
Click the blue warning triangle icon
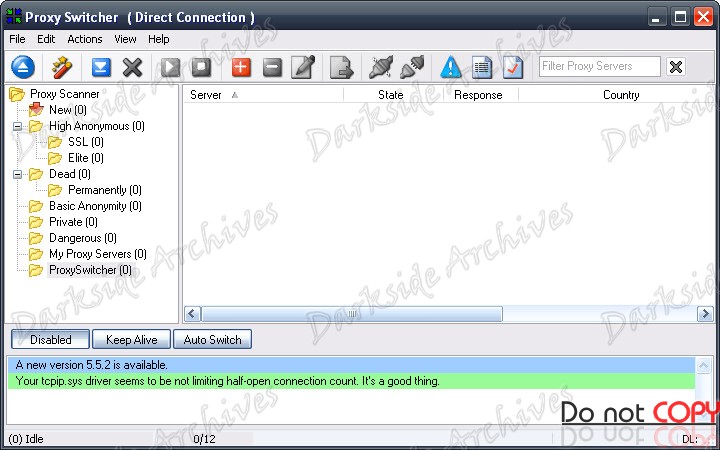pyautogui.click(x=450, y=67)
